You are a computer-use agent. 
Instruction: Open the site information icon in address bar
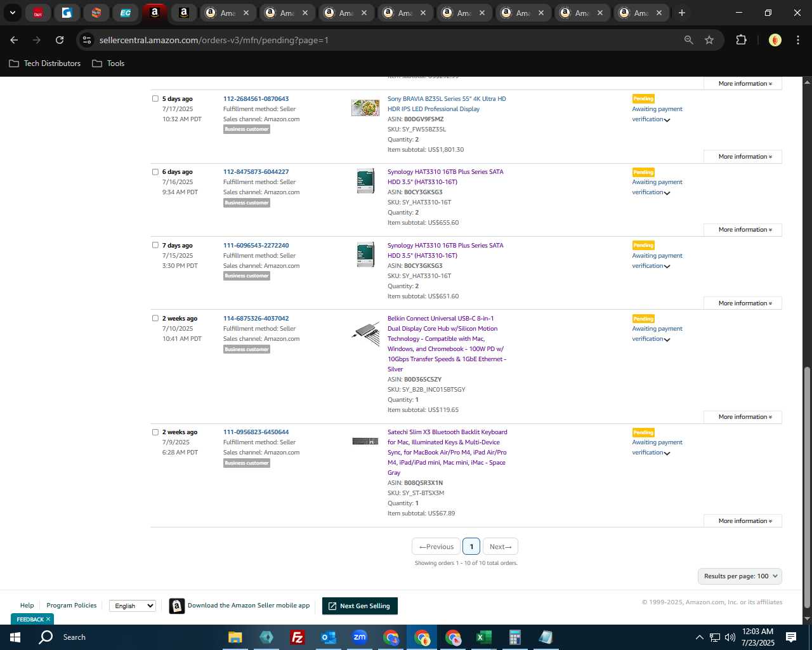87,40
